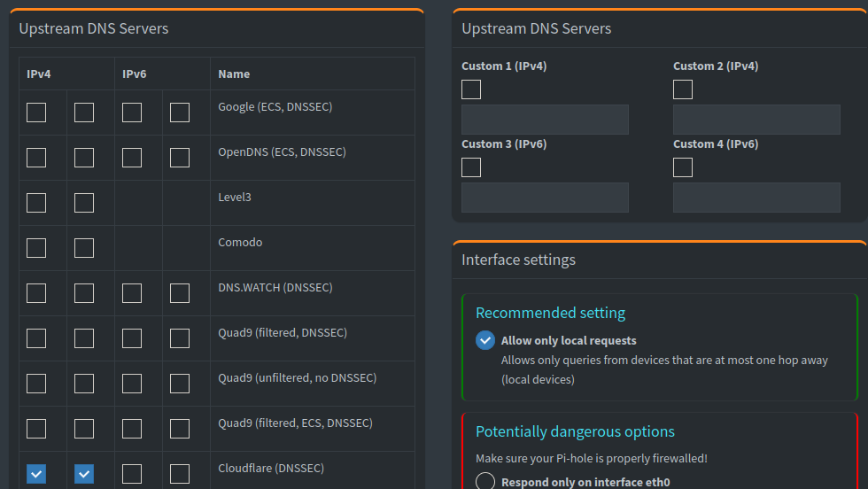Tick second IPv4 box for Quad9 (filtered, DNSSEC)
The width and height of the screenshot is (868, 489).
click(84, 338)
